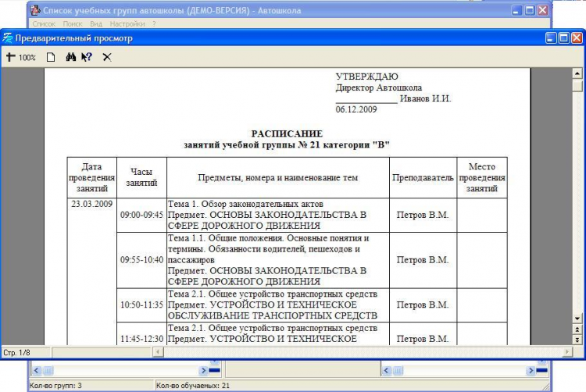
Task: Click the time cell 11:45-12:30
Action: click(141, 339)
